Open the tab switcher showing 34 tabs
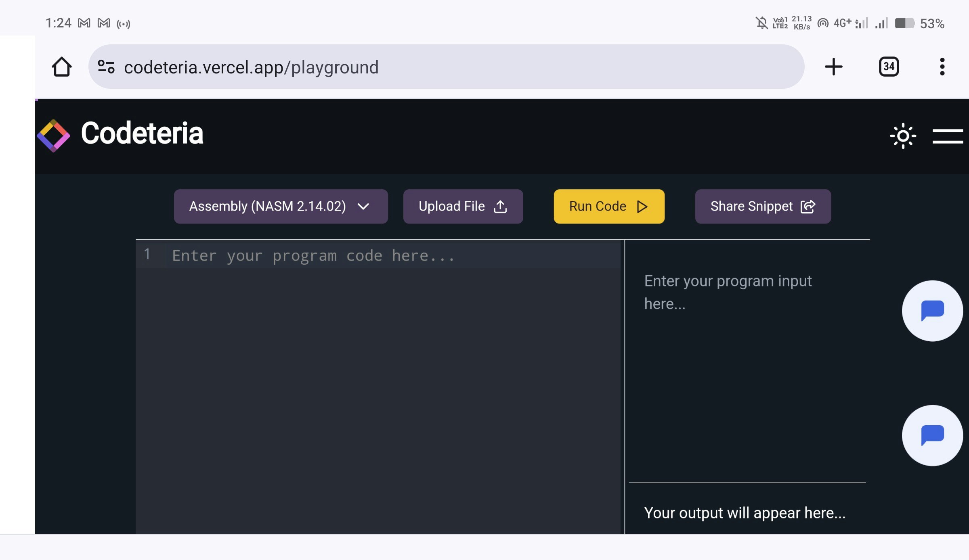Viewport: 969px width, 560px height. click(889, 67)
